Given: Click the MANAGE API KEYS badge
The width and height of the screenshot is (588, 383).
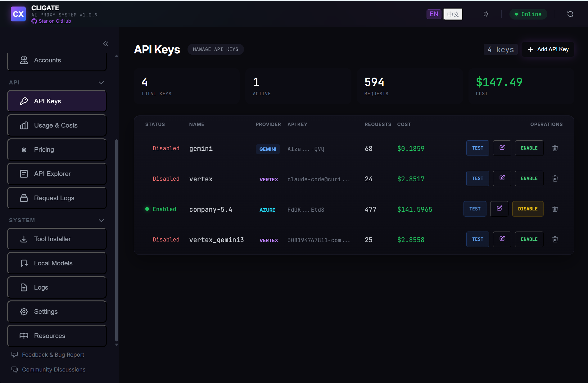Looking at the screenshot, I should [x=215, y=49].
